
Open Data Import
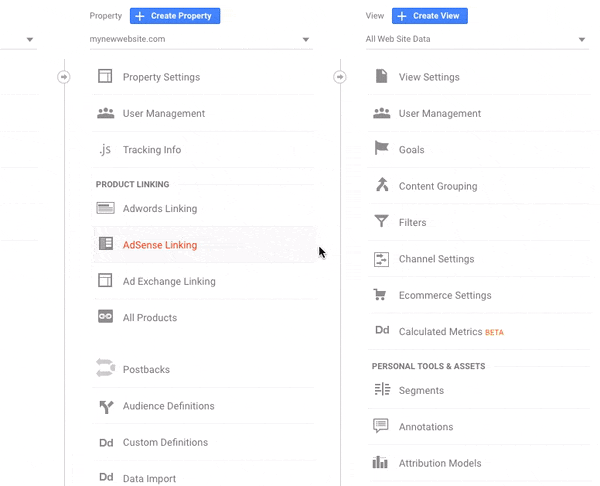click(x=149, y=478)
